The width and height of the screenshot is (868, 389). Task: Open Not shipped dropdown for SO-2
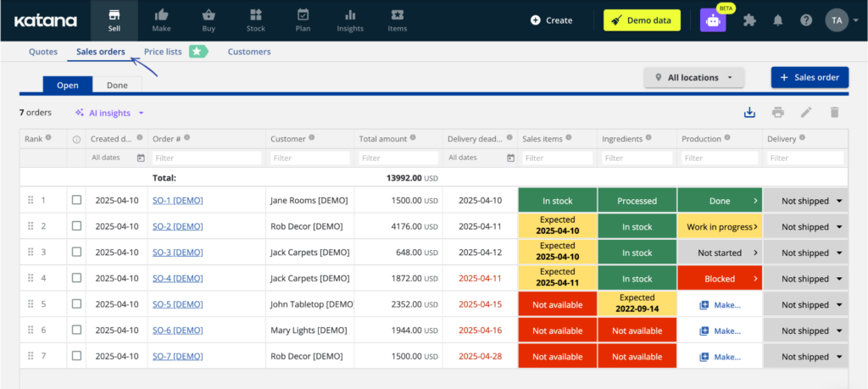(805, 227)
